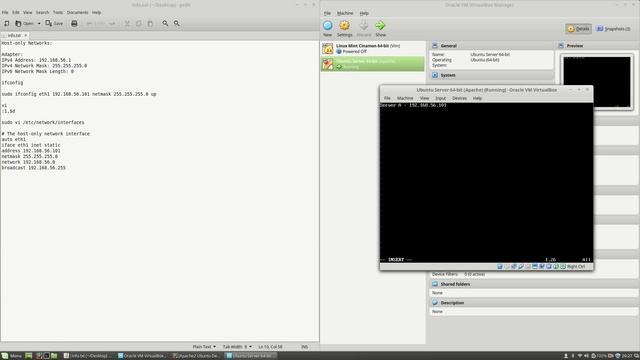Click the Open button in gedit

click(24, 24)
